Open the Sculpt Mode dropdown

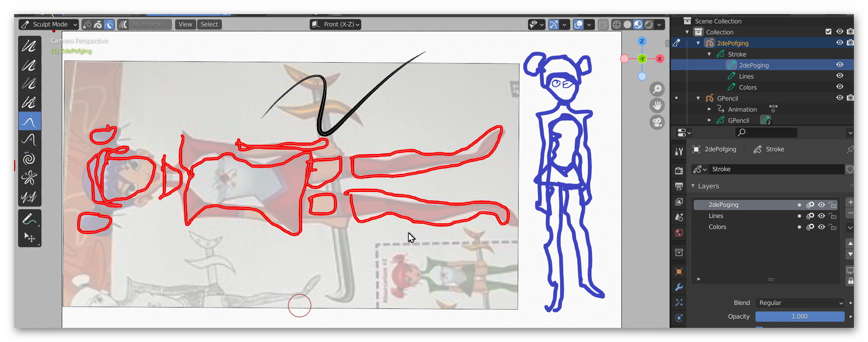point(49,24)
